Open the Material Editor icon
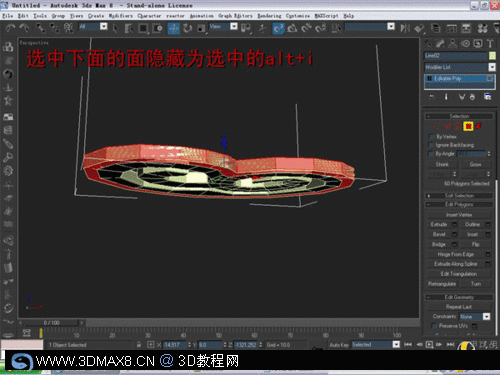The image size is (500, 375). [x=482, y=28]
